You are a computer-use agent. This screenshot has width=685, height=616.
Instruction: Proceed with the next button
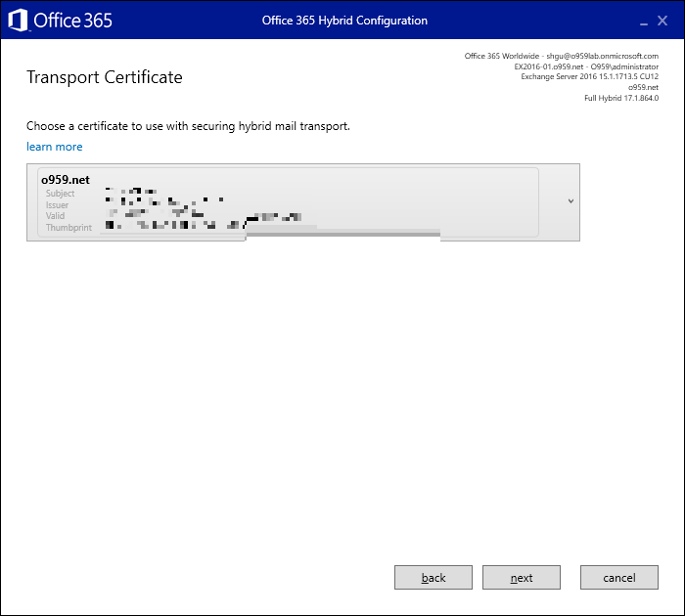pos(522,578)
